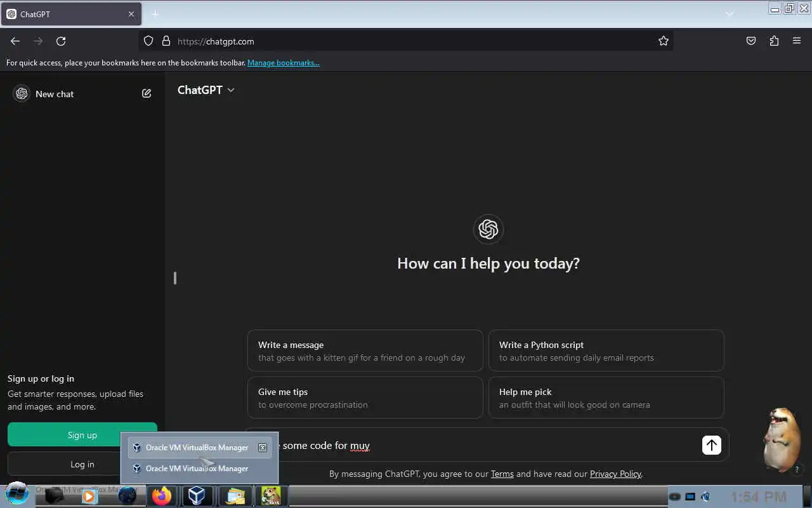Click the message input field
The image size is (812, 508).
tap(488, 446)
